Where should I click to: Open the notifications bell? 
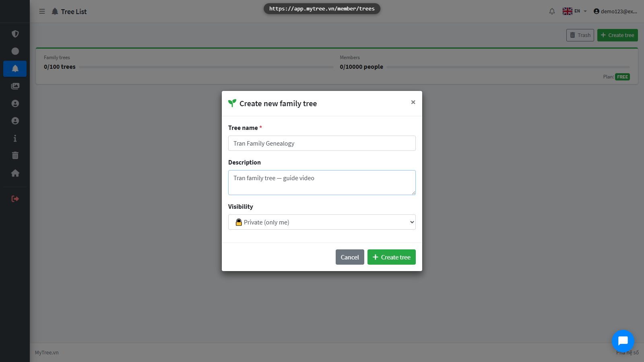552,11
